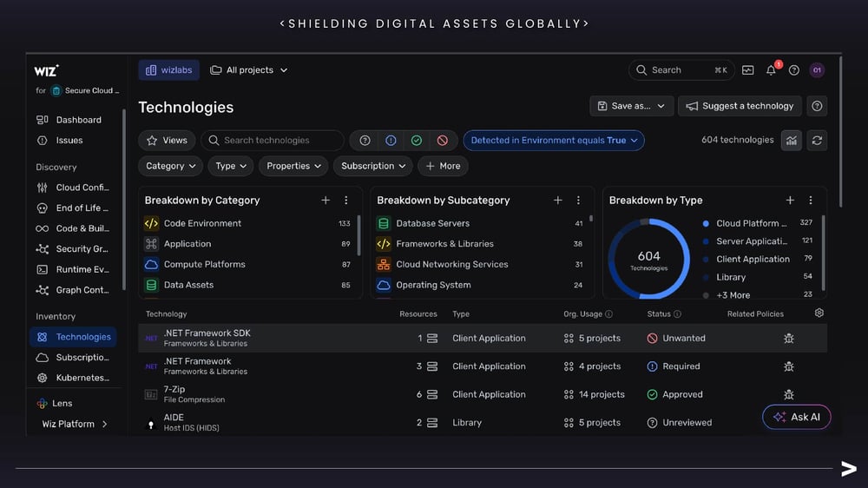Click the More filters button

[x=443, y=166]
